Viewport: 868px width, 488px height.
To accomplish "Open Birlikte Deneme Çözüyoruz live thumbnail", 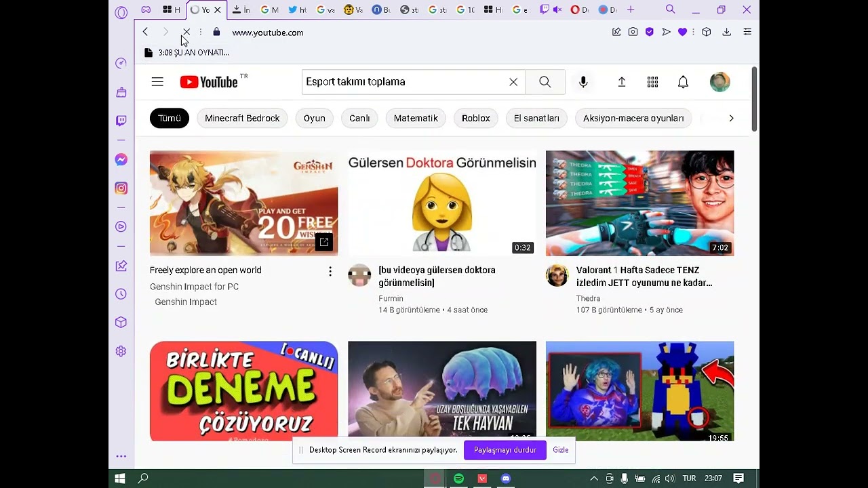I will [243, 391].
